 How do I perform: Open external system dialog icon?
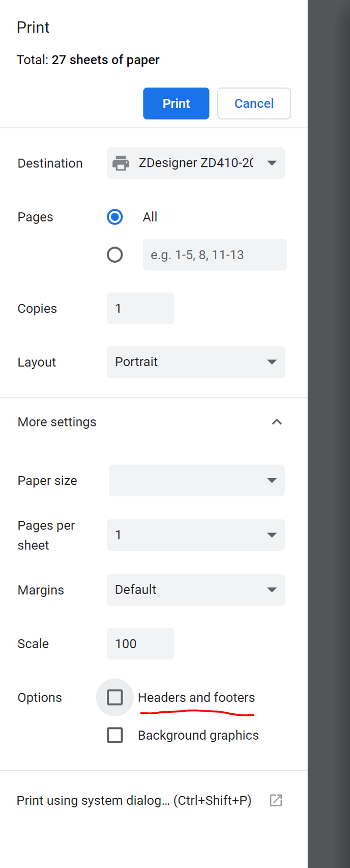(x=276, y=800)
